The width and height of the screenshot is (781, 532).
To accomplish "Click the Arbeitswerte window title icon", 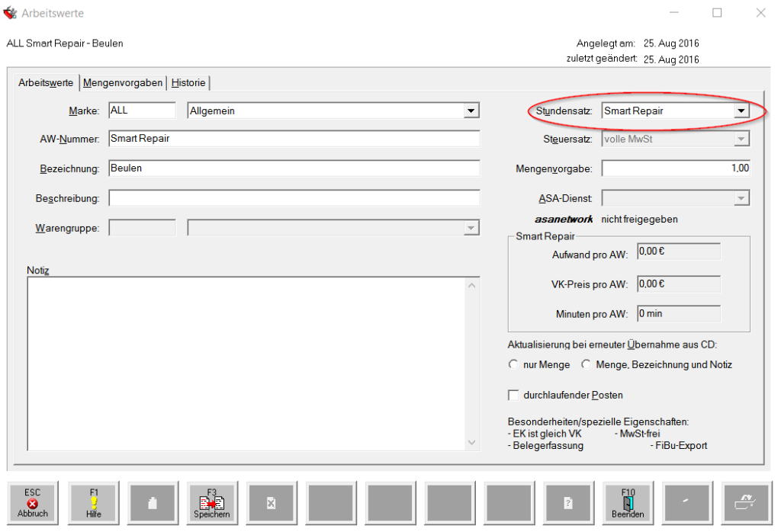I will click(x=10, y=13).
